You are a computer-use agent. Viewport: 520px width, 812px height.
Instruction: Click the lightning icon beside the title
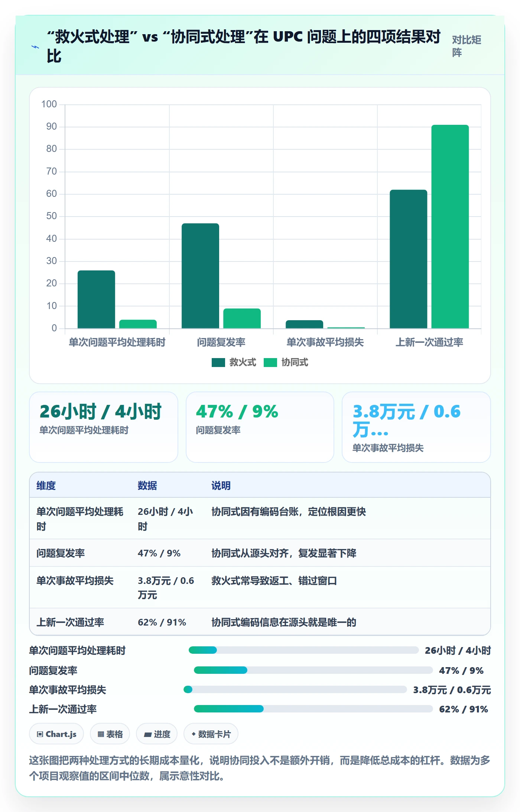coord(35,47)
